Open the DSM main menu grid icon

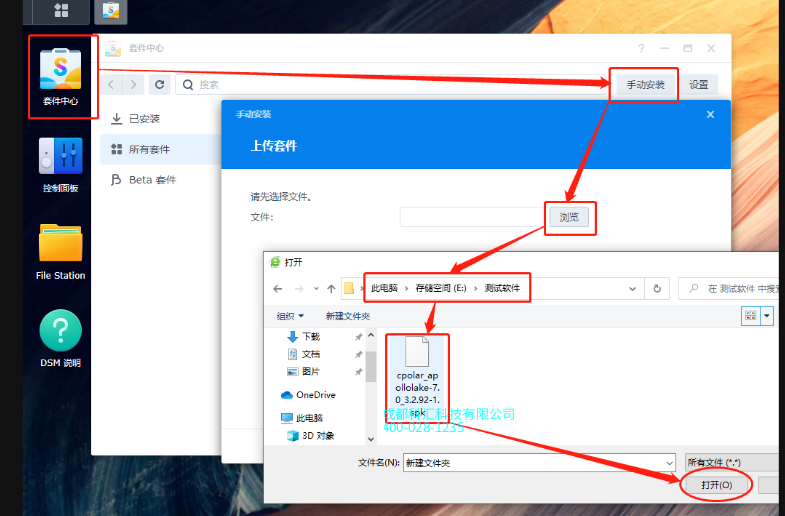[61, 11]
